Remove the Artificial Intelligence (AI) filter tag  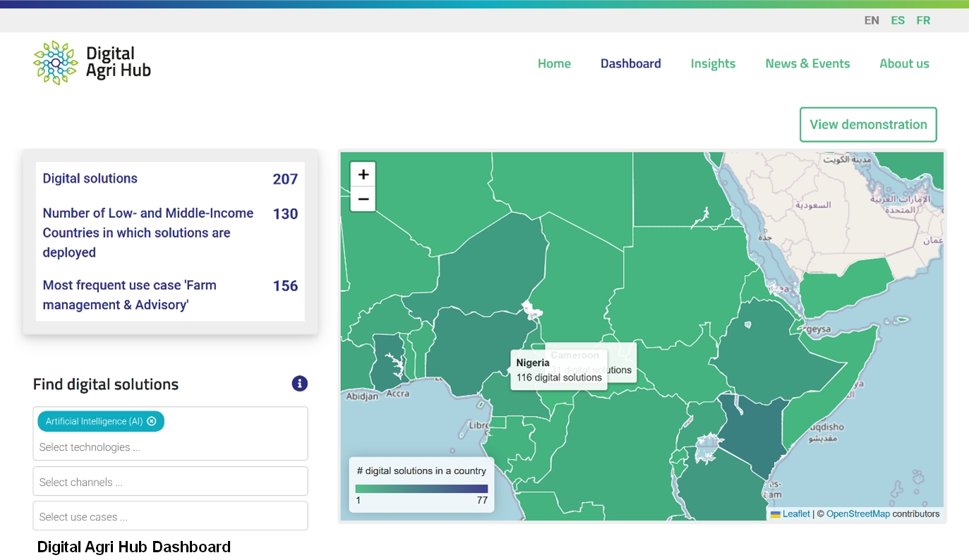(x=152, y=422)
